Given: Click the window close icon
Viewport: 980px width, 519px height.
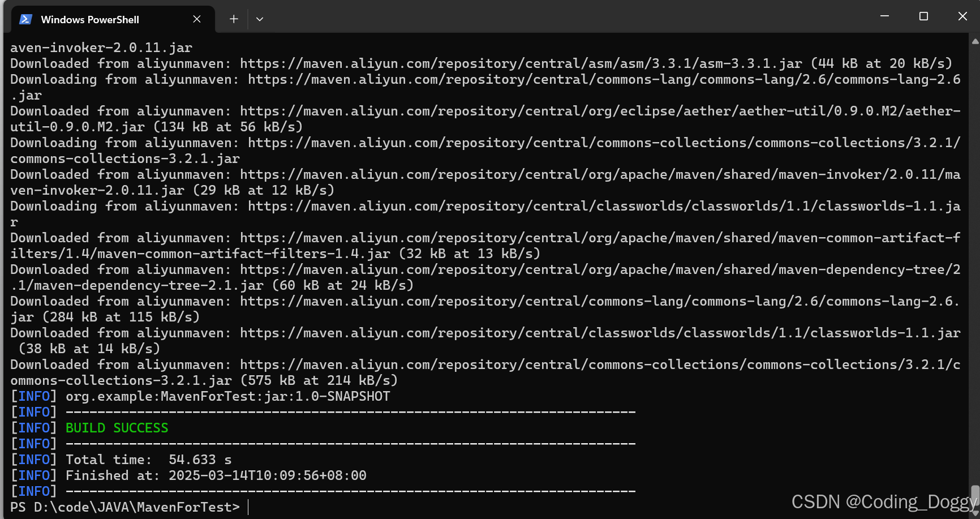Looking at the screenshot, I should [962, 16].
